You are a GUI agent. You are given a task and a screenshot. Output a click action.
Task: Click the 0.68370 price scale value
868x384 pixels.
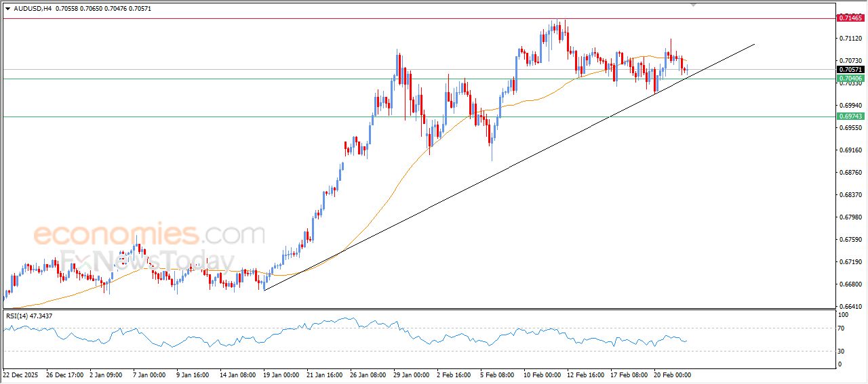(x=850, y=195)
